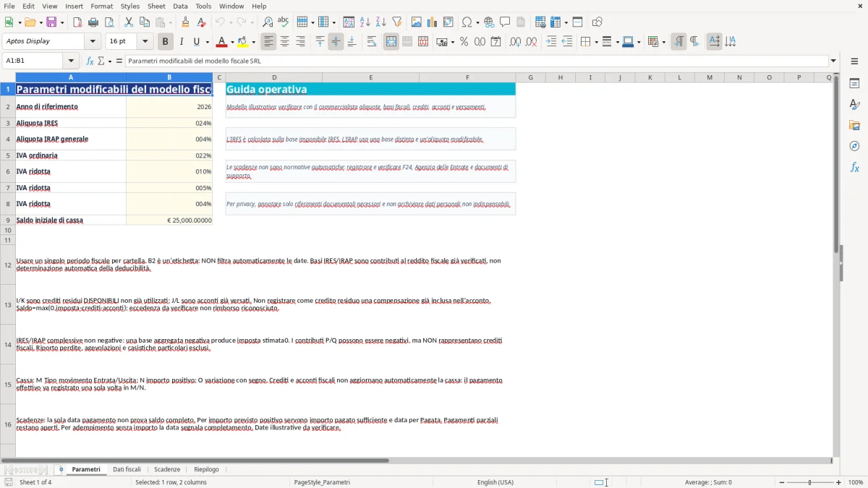Screen dimensions: 868x488
Task: Insert Image icon
Action: pos(417,22)
